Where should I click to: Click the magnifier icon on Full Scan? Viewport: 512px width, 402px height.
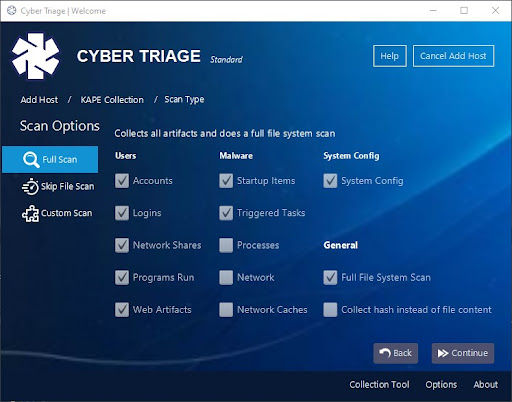[x=31, y=160]
